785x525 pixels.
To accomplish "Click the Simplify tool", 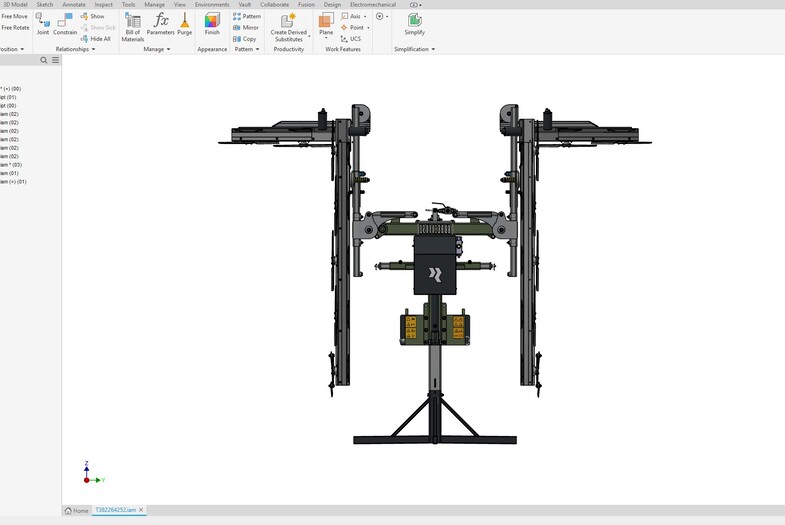I will click(414, 21).
